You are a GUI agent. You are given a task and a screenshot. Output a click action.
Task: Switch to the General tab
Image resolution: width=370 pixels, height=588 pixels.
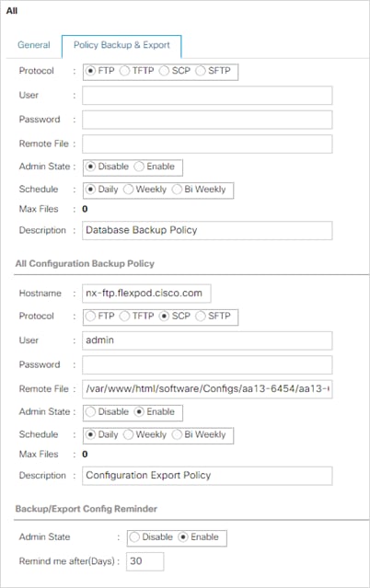point(33,45)
